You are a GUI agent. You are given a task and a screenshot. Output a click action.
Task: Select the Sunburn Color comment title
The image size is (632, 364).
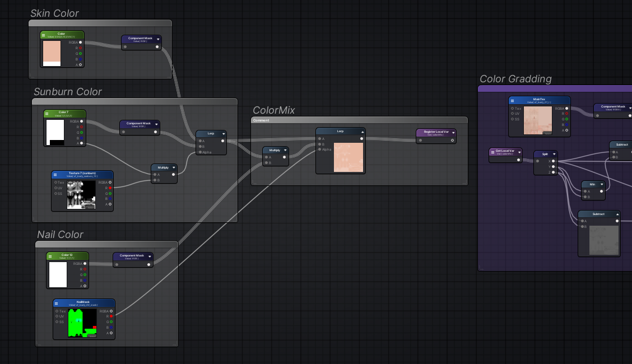point(68,92)
